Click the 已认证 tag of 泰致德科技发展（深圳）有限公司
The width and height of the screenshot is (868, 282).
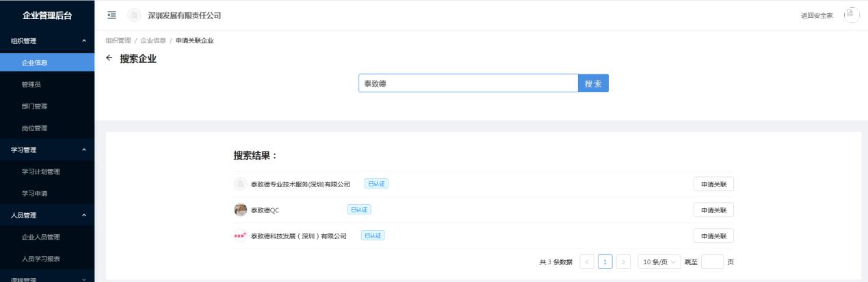(373, 236)
